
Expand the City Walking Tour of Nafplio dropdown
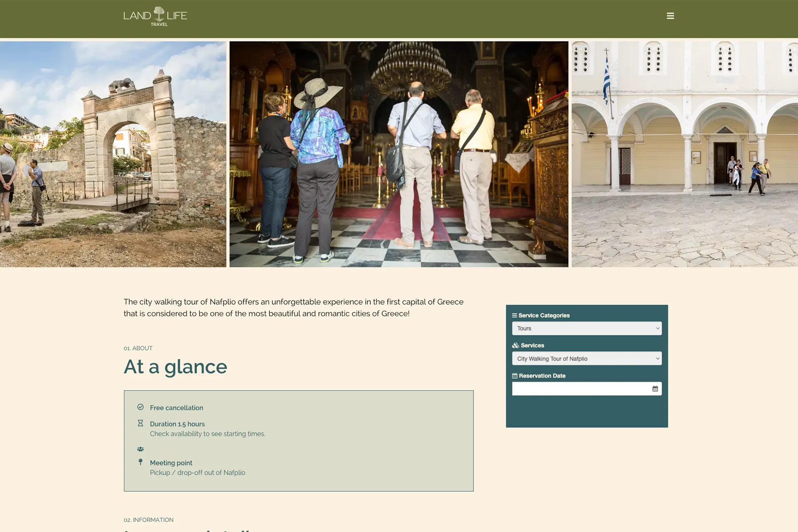[x=586, y=359]
